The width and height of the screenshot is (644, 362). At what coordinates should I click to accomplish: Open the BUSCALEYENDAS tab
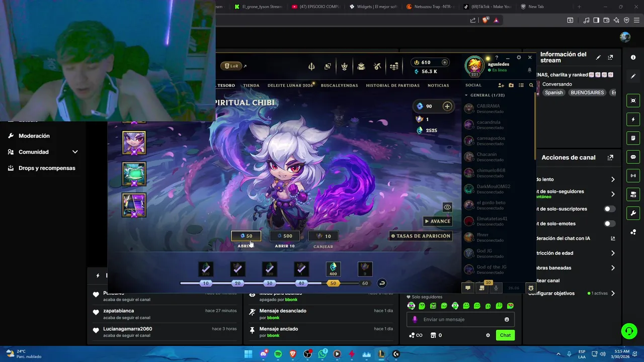[x=340, y=85]
